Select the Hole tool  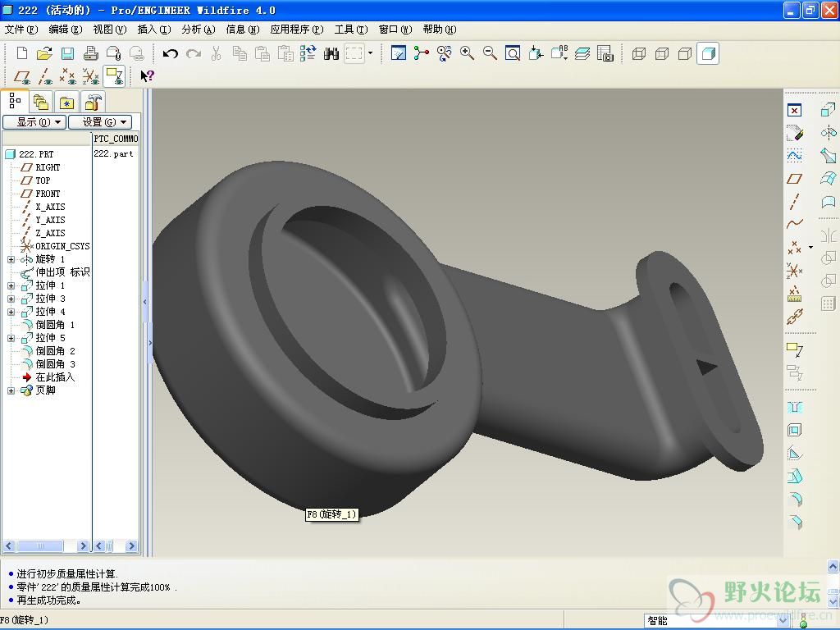(794, 408)
